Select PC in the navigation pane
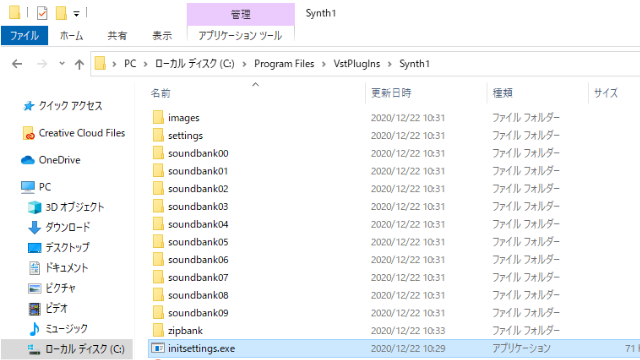This screenshot has width=640, height=360. click(45, 187)
